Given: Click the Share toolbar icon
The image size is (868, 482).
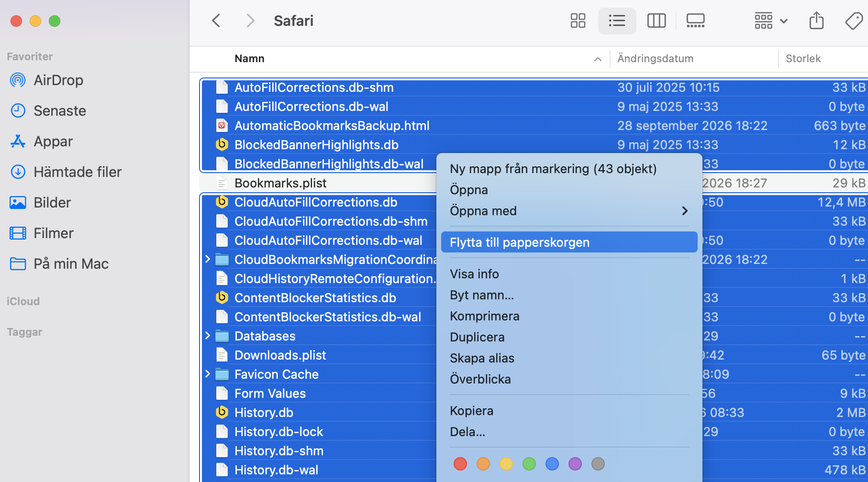Looking at the screenshot, I should [816, 21].
